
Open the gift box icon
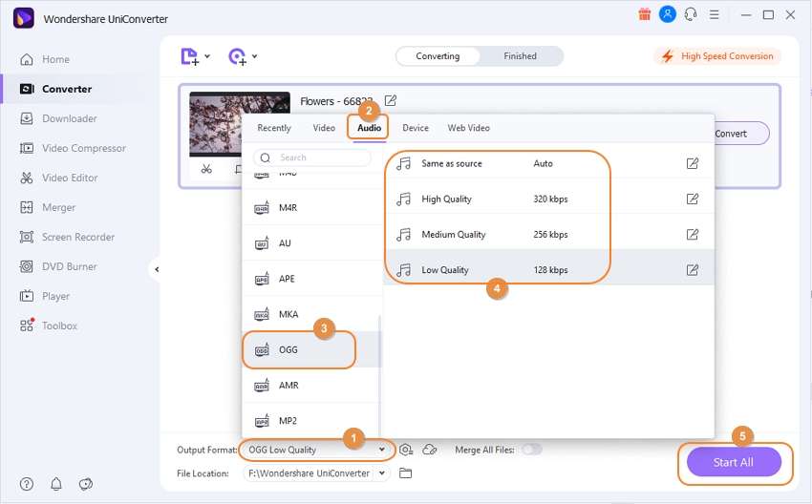coord(644,14)
